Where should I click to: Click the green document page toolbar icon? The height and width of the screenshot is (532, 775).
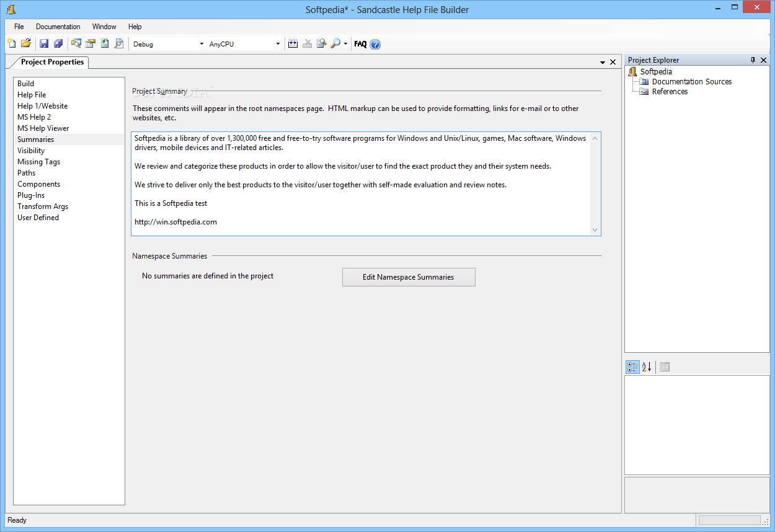(105, 43)
